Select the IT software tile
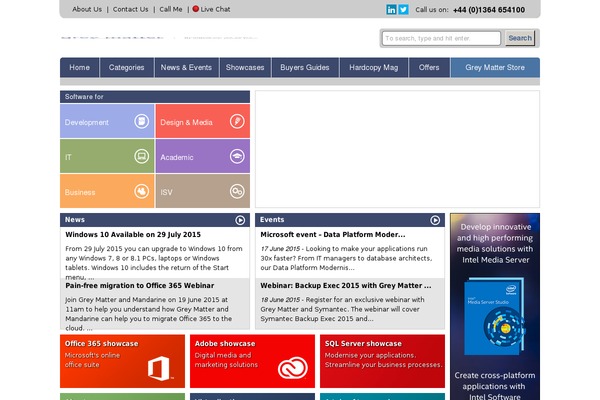Viewport: 600px width, 400px height. tap(107, 156)
